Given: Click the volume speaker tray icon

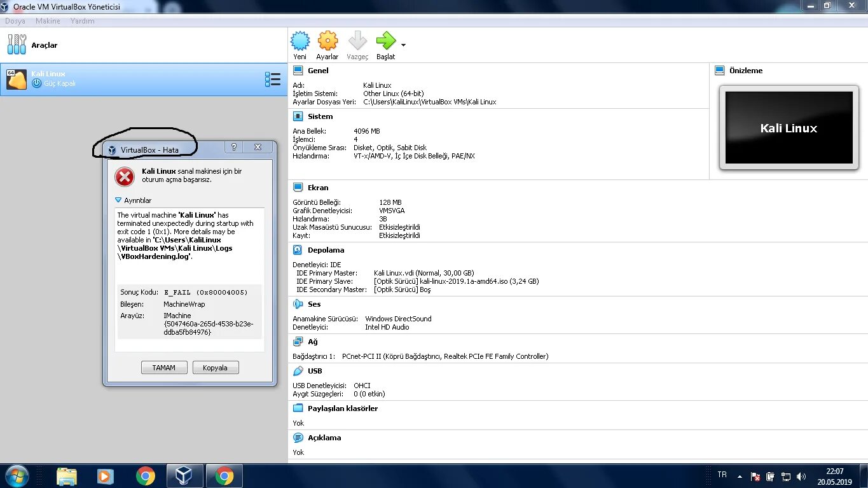Looking at the screenshot, I should point(801,477).
